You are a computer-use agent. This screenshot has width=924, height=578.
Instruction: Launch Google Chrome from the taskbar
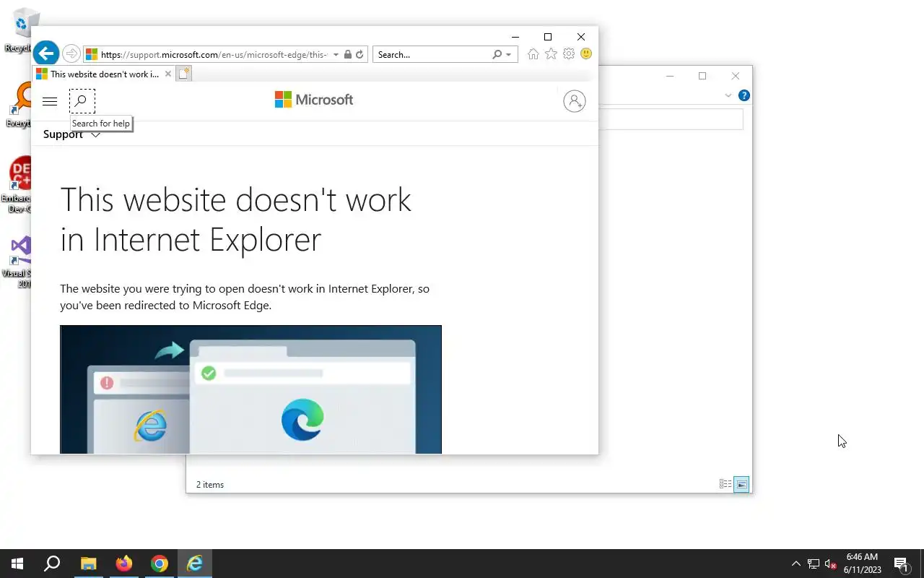(160, 564)
